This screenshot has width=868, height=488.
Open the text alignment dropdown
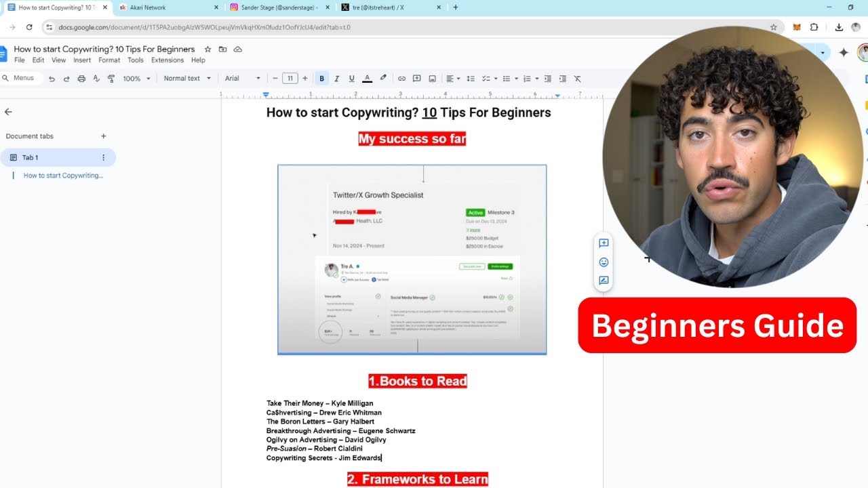[453, 79]
